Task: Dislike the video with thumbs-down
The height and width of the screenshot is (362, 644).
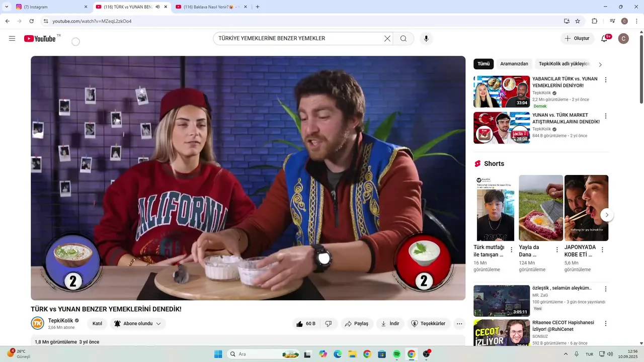Action: tap(329, 324)
